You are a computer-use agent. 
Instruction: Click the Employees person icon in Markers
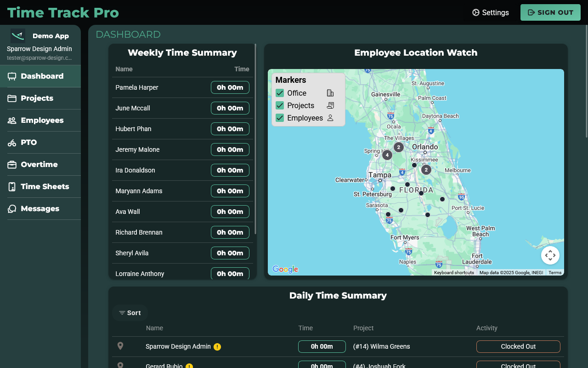[330, 118]
